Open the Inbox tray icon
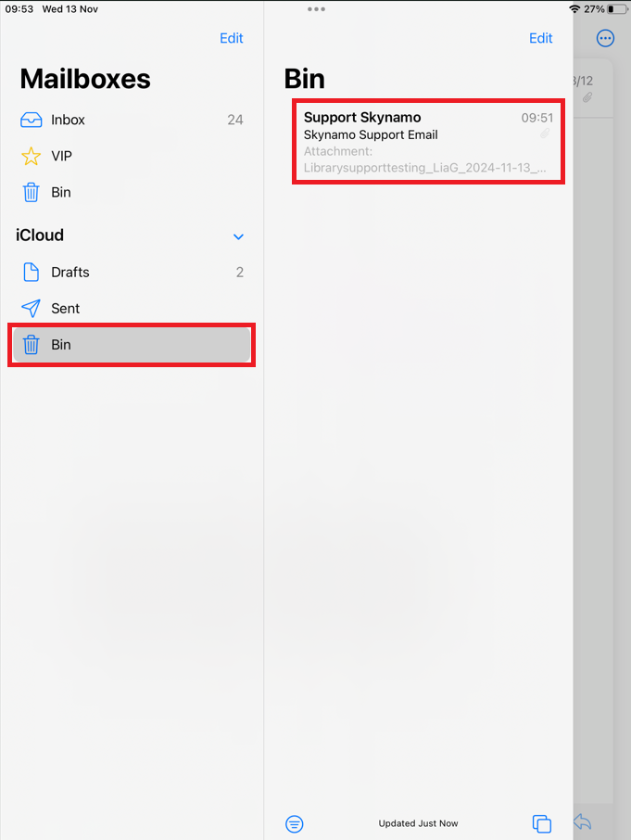Viewport: 631px width, 840px height. [x=31, y=120]
